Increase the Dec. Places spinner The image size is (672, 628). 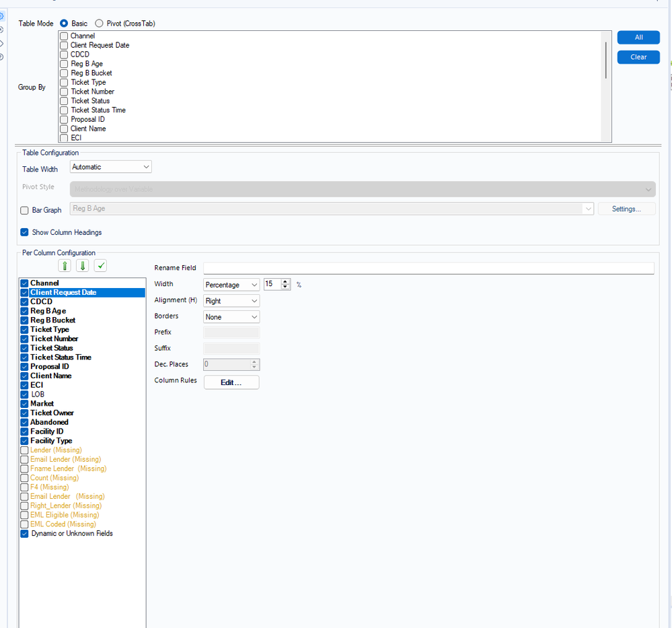[x=254, y=361]
